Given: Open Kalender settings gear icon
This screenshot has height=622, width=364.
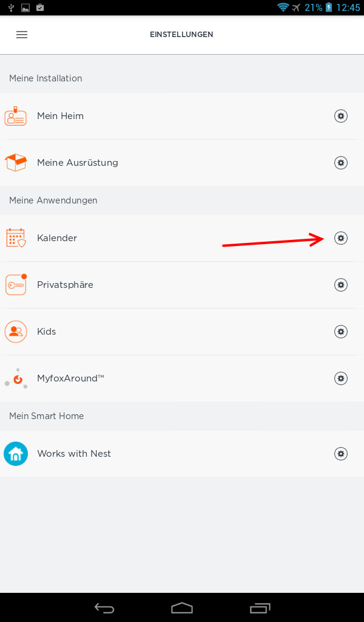Looking at the screenshot, I should (340, 238).
